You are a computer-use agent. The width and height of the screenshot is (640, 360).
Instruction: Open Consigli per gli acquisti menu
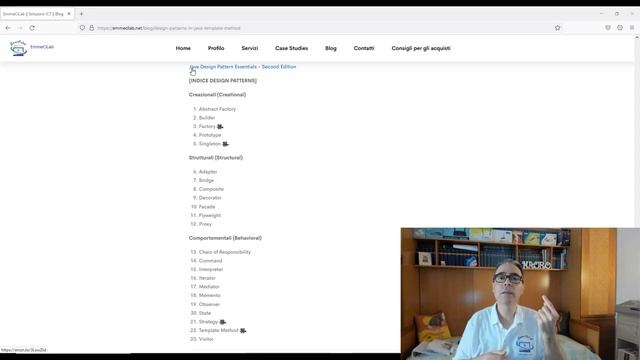421,48
